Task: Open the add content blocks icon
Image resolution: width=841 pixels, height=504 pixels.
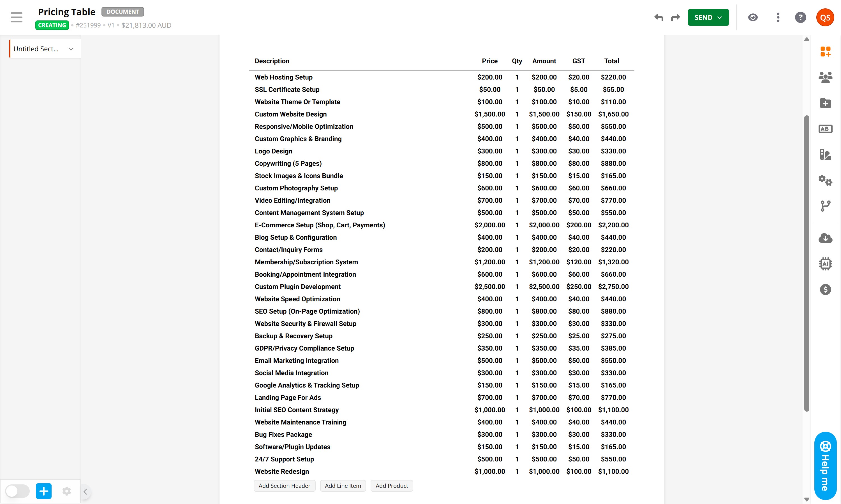Action: pyautogui.click(x=825, y=52)
